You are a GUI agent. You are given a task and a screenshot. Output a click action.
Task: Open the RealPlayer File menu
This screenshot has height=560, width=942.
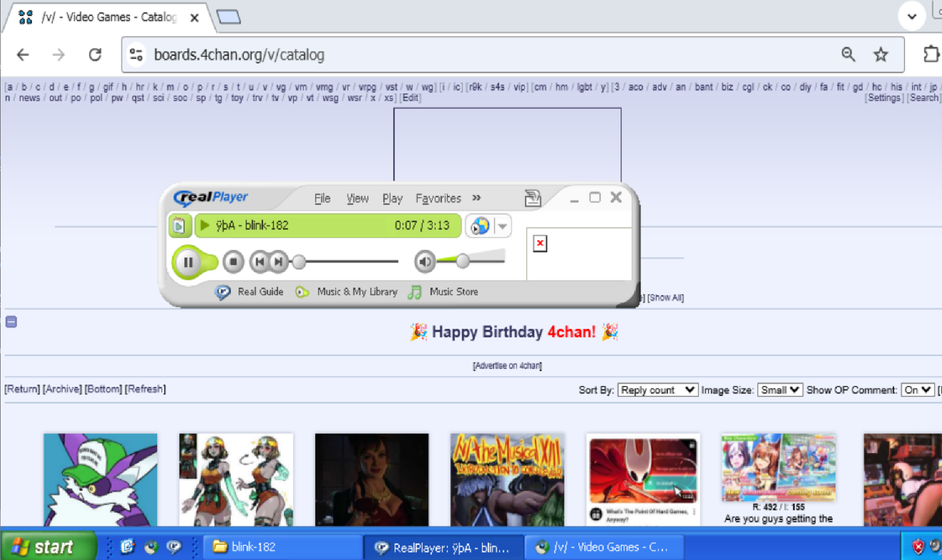pos(322,199)
